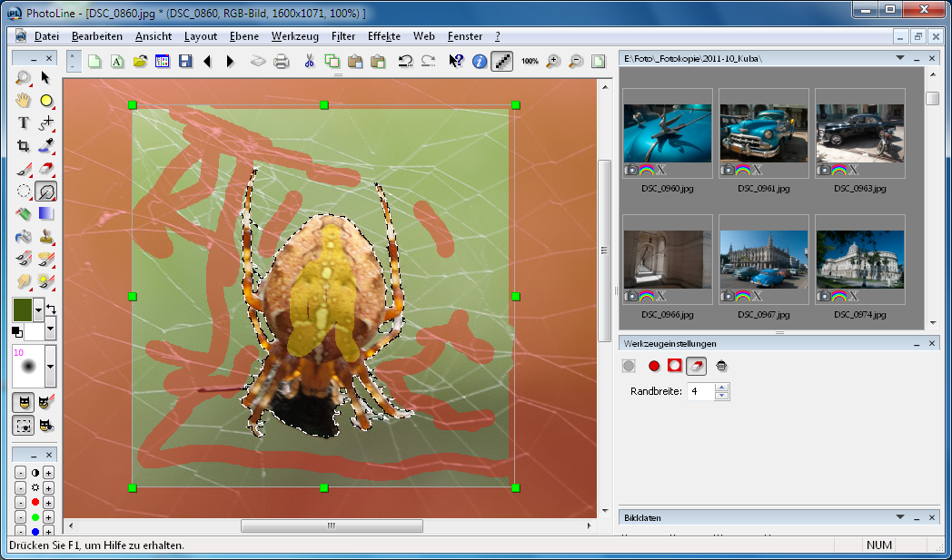
Task: Click the 100% zoom button
Action: 530,62
